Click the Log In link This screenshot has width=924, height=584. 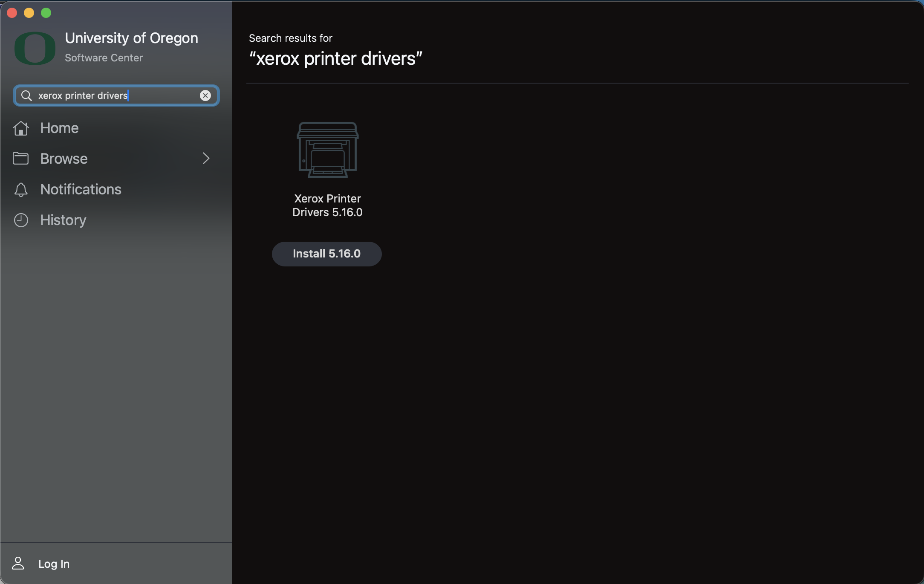tap(54, 563)
